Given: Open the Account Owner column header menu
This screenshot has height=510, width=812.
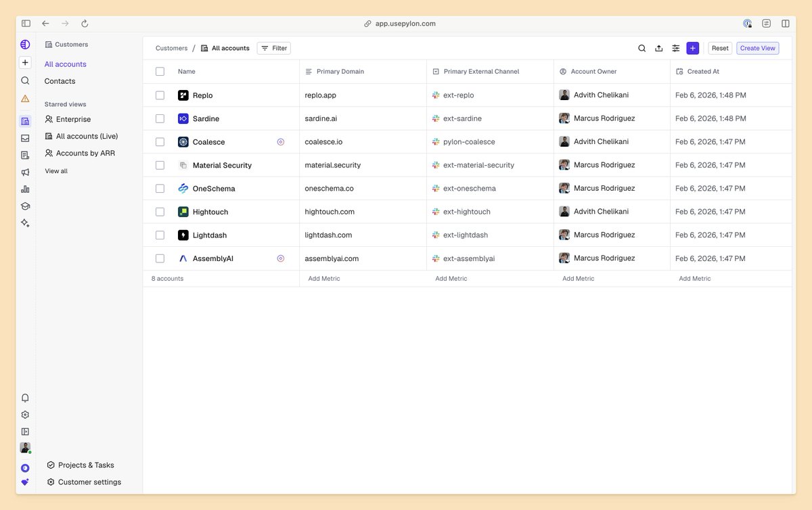Looking at the screenshot, I should click(x=588, y=71).
